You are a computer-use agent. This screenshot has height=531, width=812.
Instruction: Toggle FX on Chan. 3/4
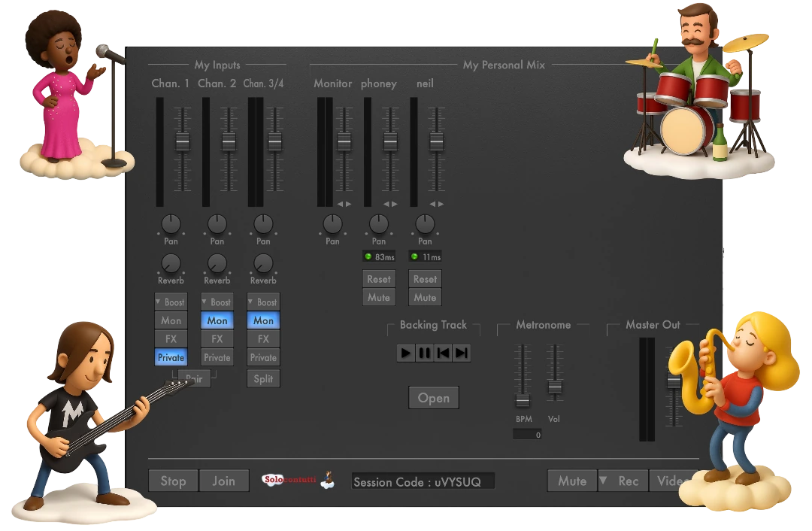pyautogui.click(x=263, y=338)
